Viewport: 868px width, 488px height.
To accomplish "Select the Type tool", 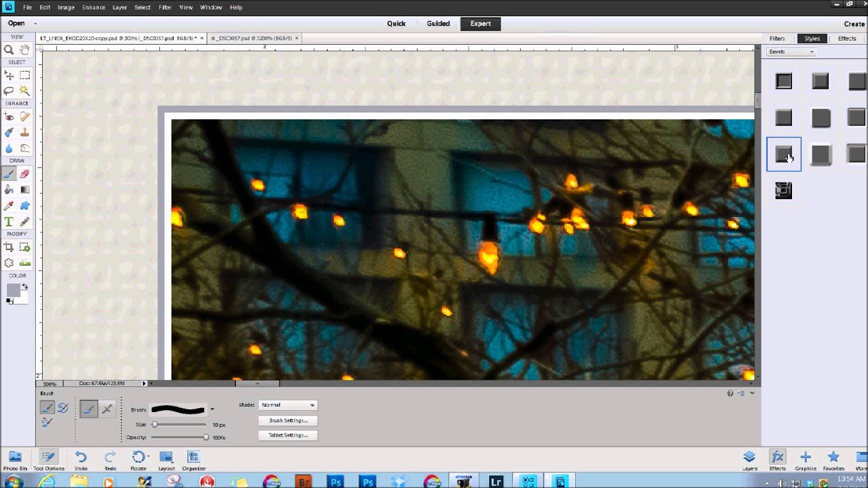I will pos(9,222).
